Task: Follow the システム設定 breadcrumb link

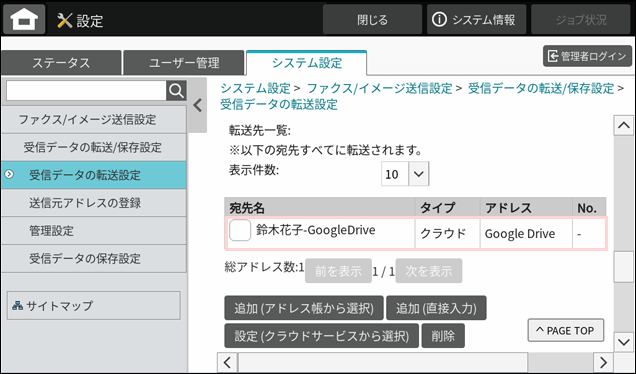Action: point(256,88)
